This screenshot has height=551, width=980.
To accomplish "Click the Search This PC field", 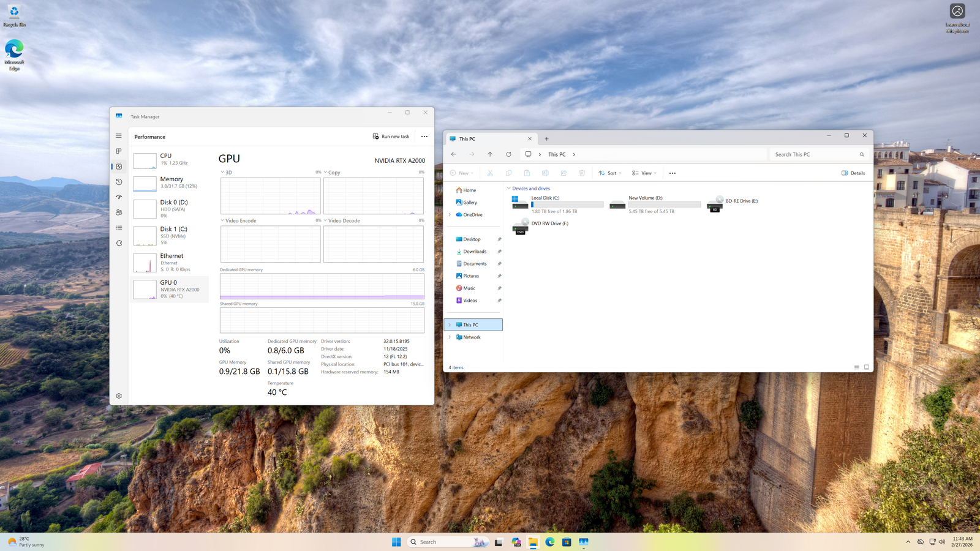I will click(815, 154).
